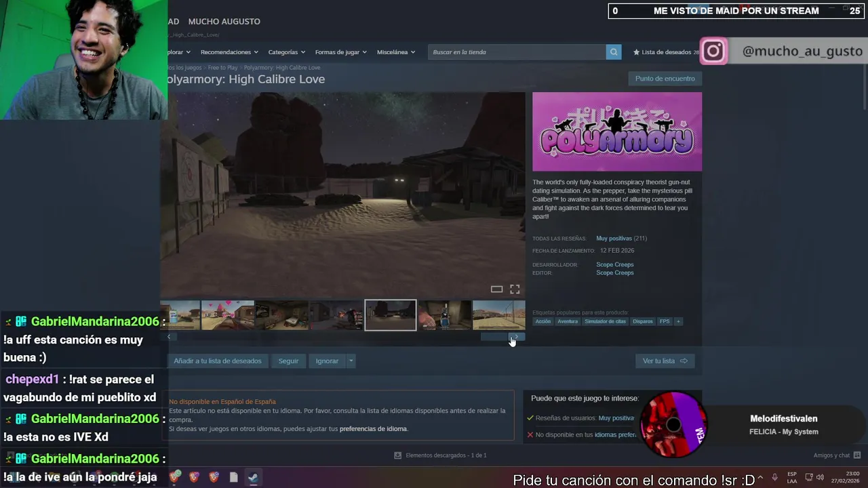Select the Simulador de citas tag

[605, 321]
